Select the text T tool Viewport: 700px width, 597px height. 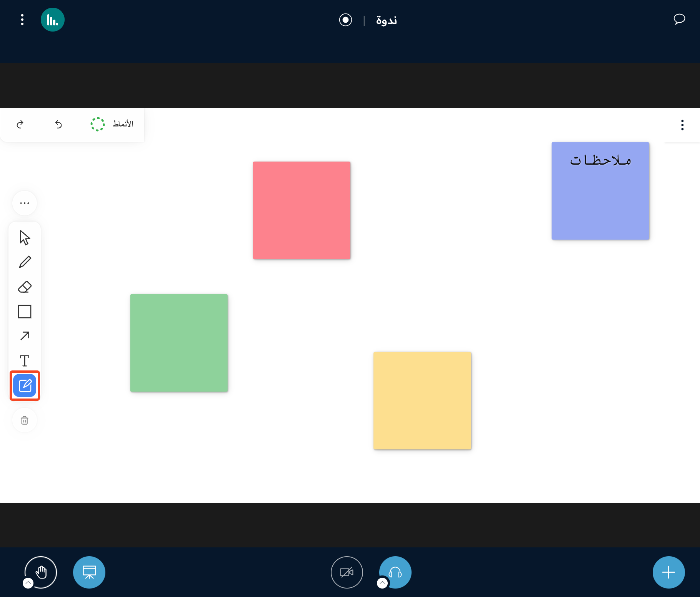[x=25, y=361]
